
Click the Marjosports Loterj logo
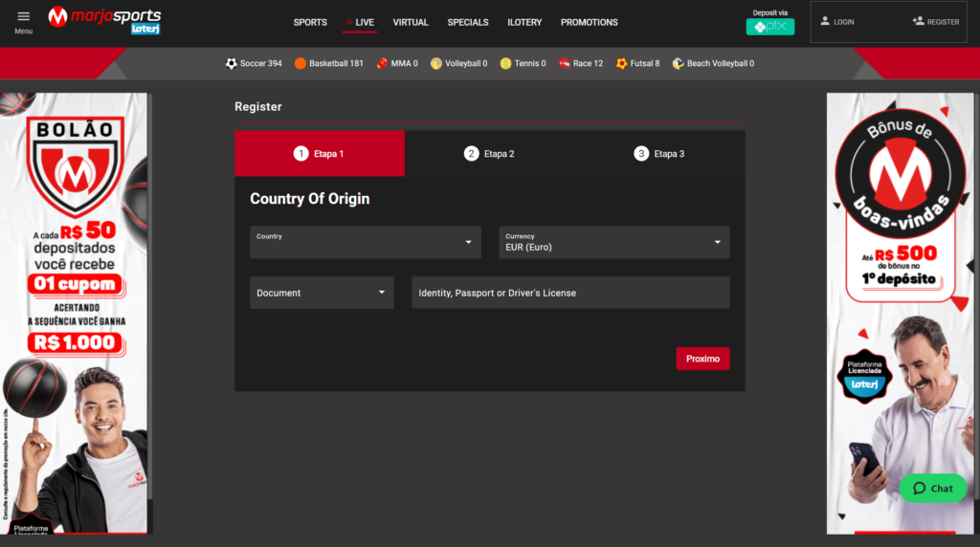point(105,21)
